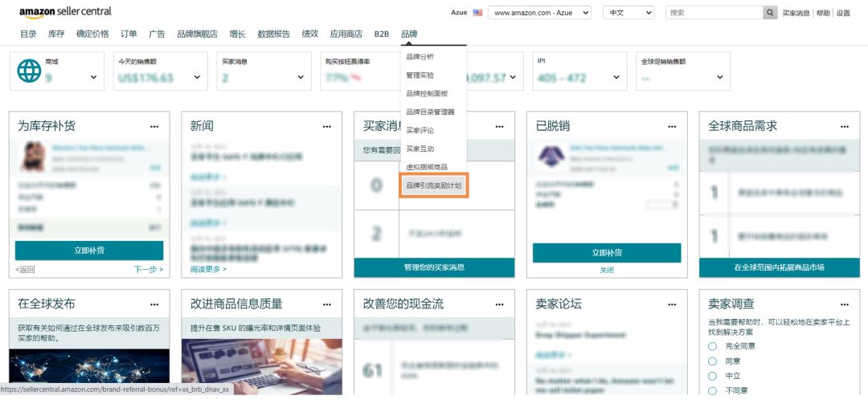The height and width of the screenshot is (404, 868).
Task: Click into the 搜索 input field
Action: [x=714, y=12]
